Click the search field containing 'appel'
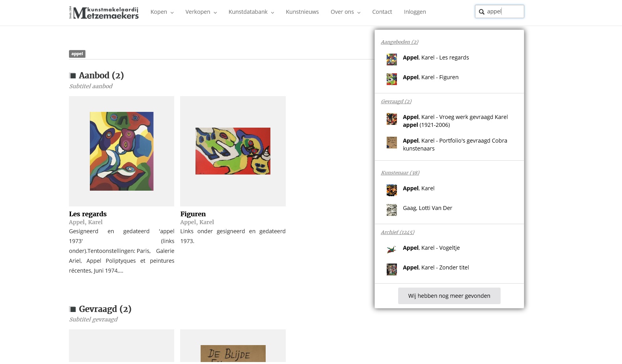 point(499,11)
